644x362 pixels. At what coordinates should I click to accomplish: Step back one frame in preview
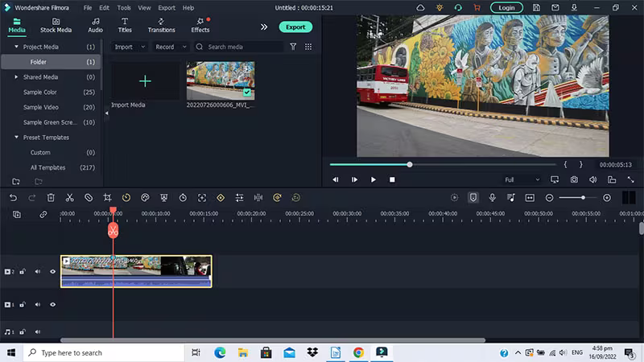click(336, 179)
